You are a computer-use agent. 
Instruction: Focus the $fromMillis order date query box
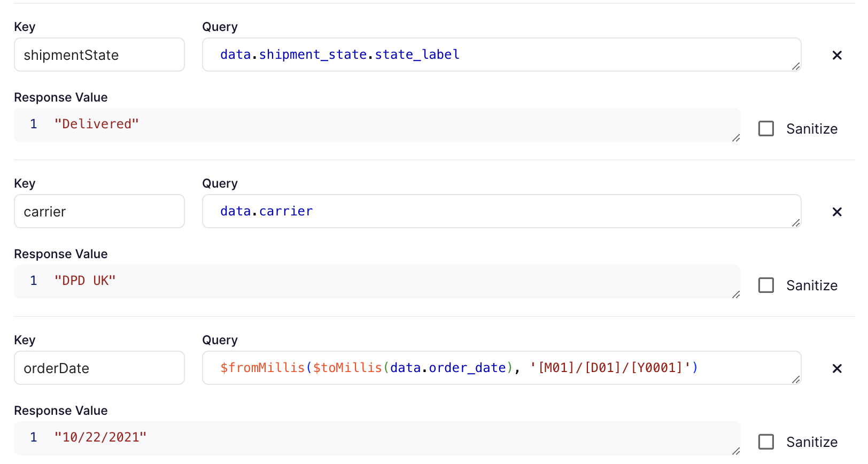[501, 368]
